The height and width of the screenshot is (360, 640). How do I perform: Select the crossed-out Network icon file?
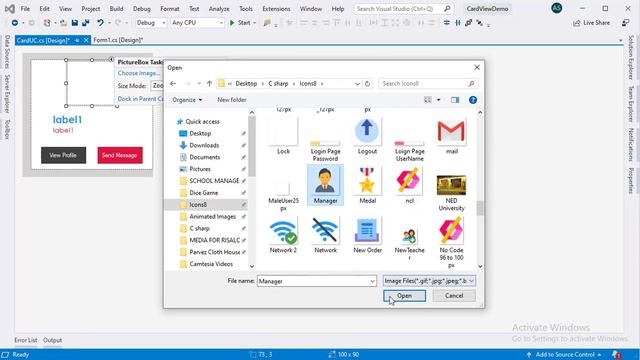coord(325,235)
